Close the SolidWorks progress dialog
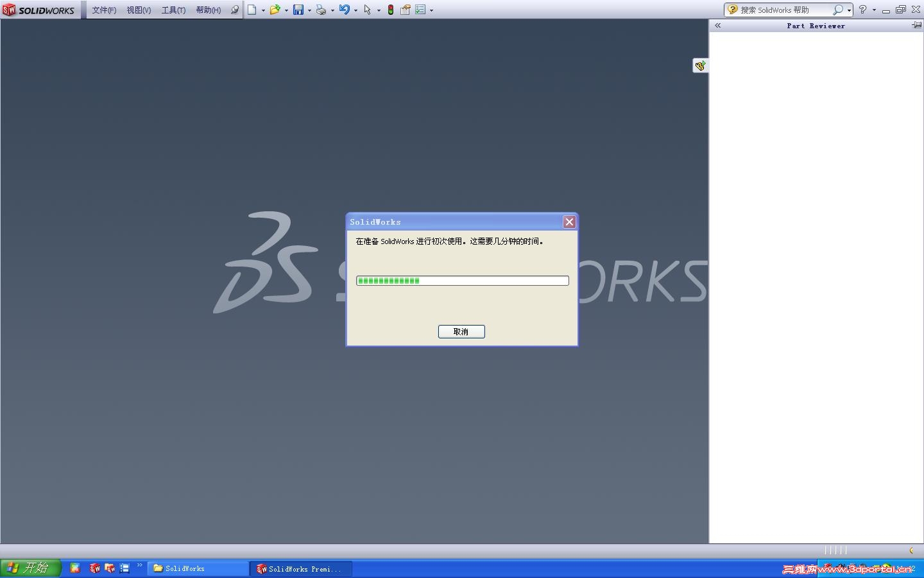The height and width of the screenshot is (578, 924). [x=569, y=222]
